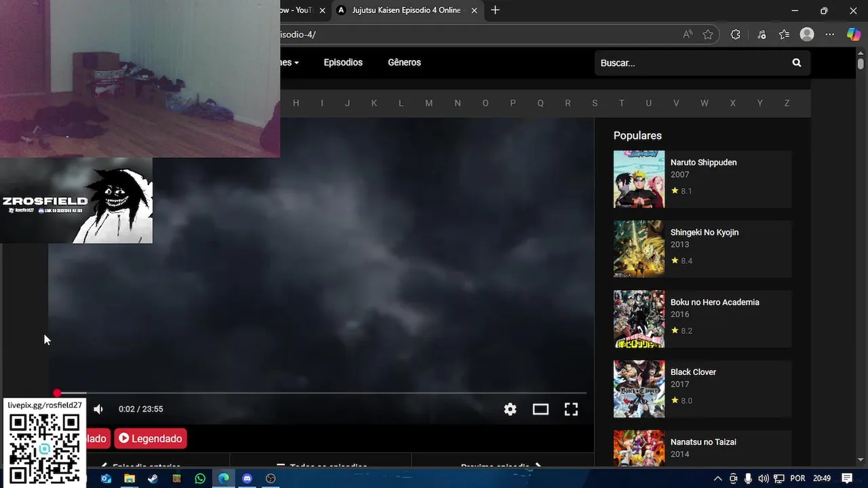
Task: Filter anime list by letter T
Action: (x=621, y=103)
